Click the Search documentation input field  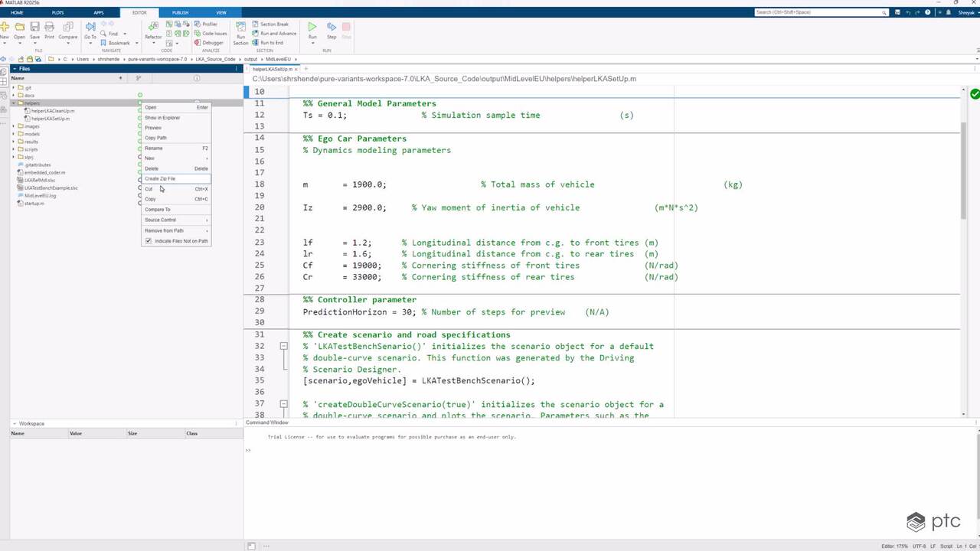pyautogui.click(x=817, y=12)
